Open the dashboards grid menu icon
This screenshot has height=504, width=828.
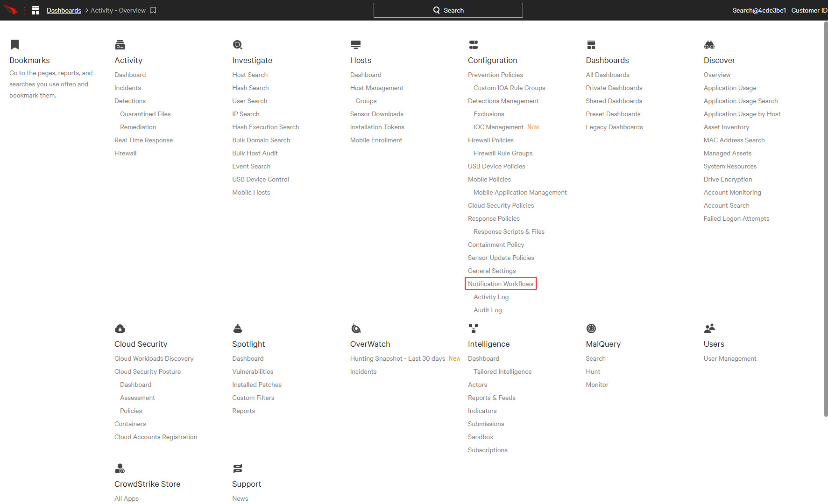35,10
